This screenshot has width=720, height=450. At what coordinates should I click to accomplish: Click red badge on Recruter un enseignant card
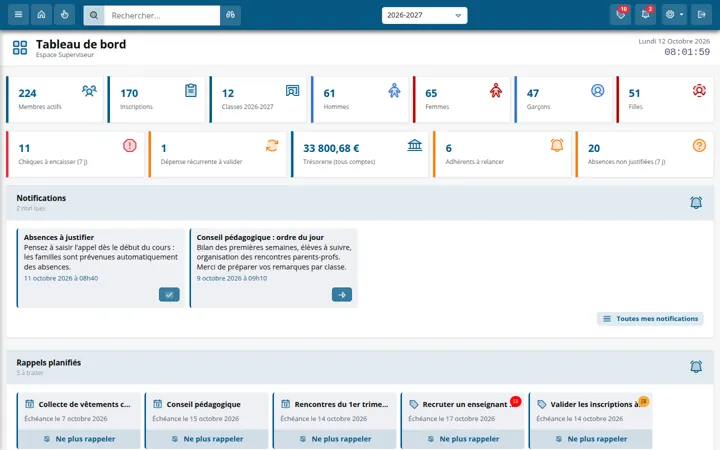click(516, 401)
